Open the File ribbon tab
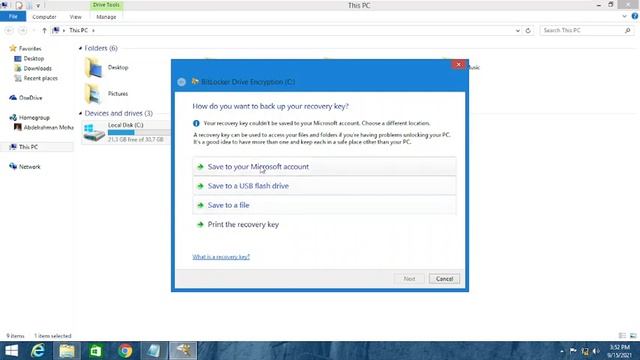This screenshot has width=640, height=360. 13,16
